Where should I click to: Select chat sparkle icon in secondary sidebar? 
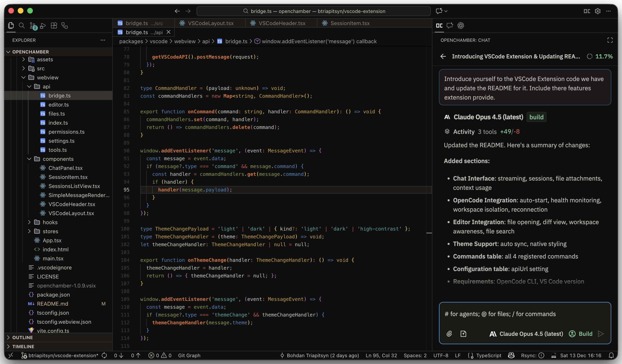tap(450, 26)
